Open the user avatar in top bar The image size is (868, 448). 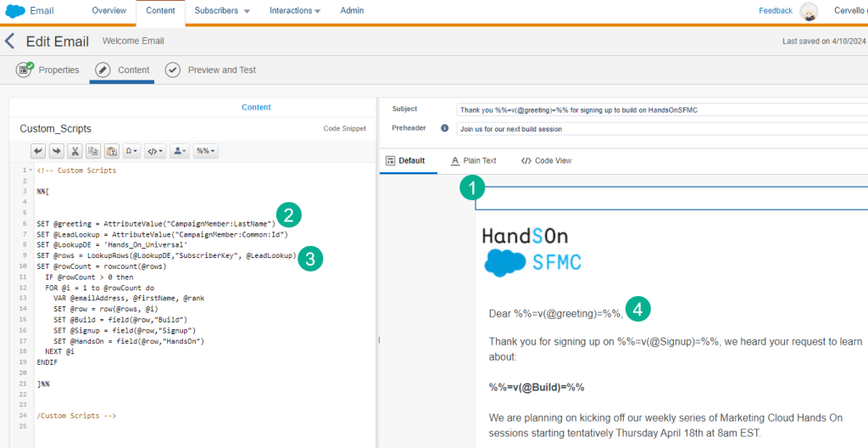point(809,11)
